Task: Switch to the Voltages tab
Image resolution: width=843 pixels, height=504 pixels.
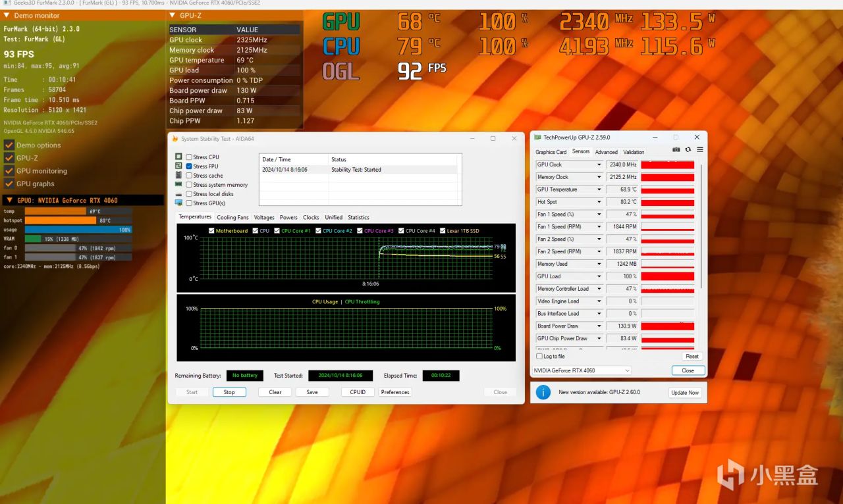Action: tap(264, 217)
